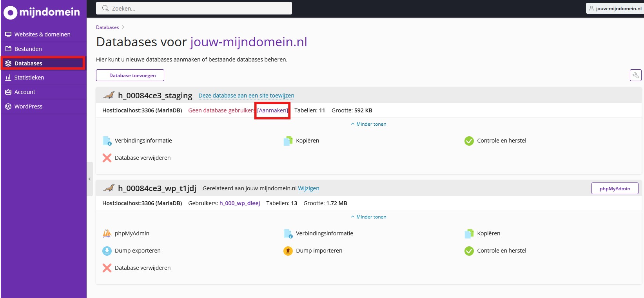Collapse sidebar using the arrow handle
Viewport: 644px width, 298px height.
(89, 179)
